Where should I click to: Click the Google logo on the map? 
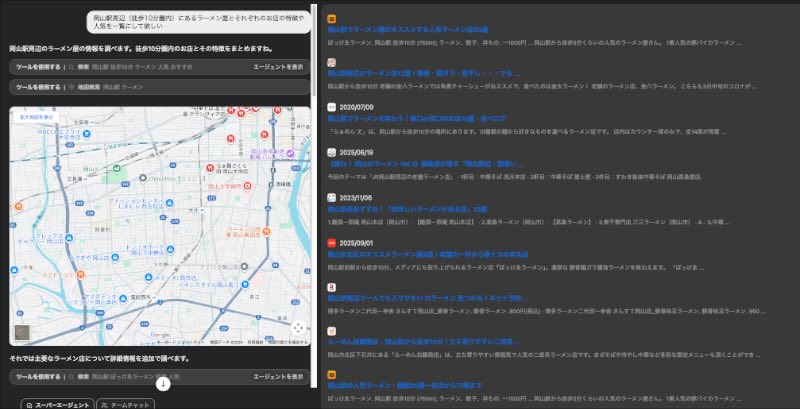[x=160, y=335]
